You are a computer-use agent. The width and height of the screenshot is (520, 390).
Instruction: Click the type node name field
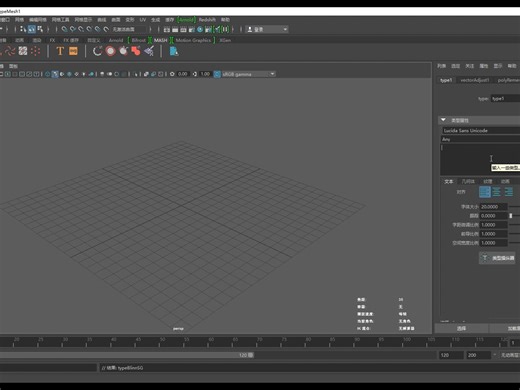[505, 98]
